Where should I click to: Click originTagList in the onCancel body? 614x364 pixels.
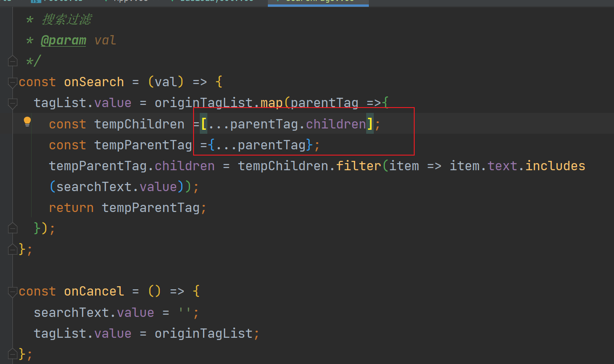pos(203,333)
